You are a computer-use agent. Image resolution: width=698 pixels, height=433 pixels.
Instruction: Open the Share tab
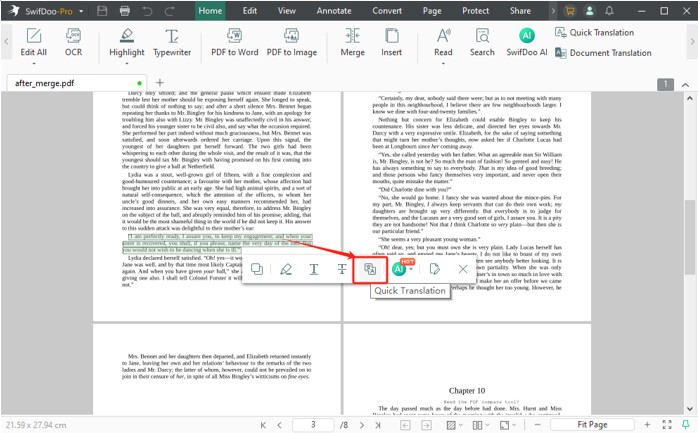(x=520, y=11)
